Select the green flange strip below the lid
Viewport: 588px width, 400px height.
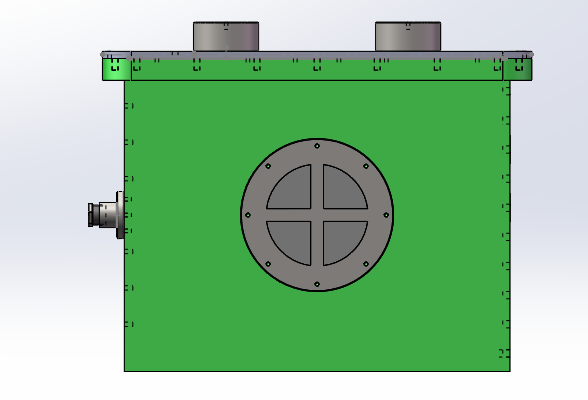click(317, 70)
